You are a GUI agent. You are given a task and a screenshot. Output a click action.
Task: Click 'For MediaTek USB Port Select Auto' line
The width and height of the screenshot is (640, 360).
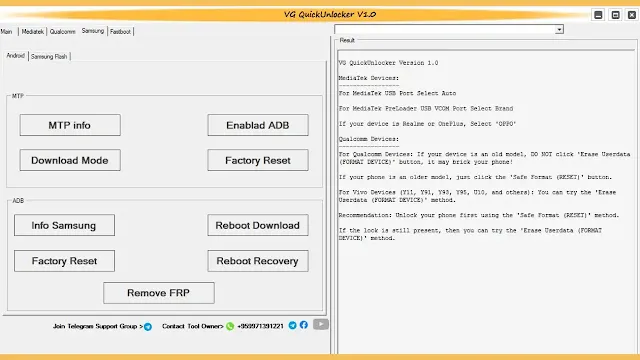point(397,93)
